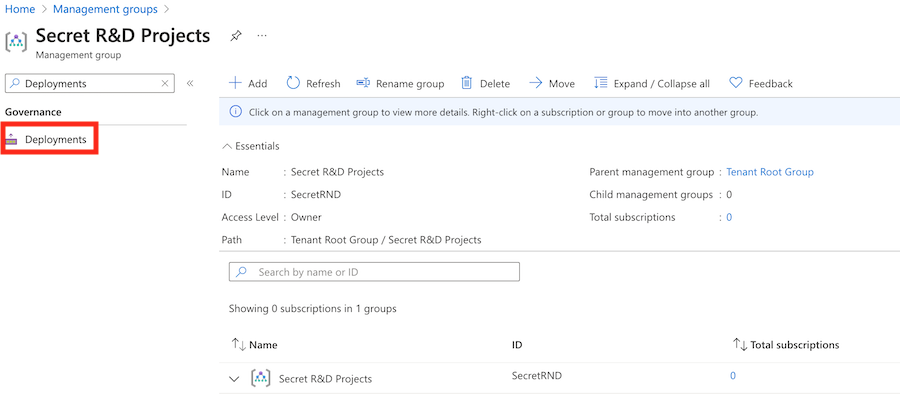Click the ID column header
Image resolution: width=900 pixels, height=397 pixels.
tap(517, 345)
